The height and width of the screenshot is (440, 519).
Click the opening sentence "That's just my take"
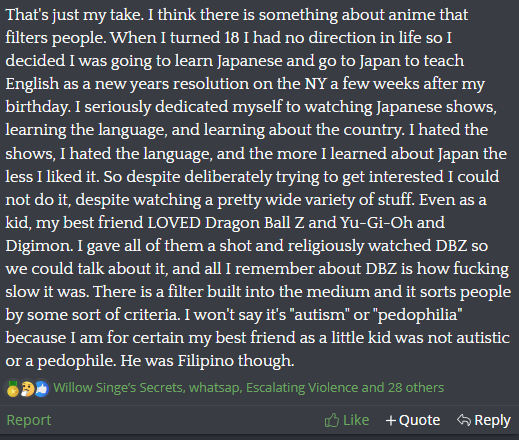coord(73,15)
